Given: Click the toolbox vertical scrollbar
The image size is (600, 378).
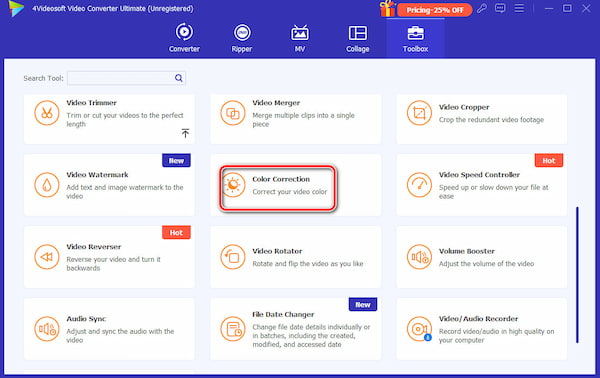Looking at the screenshot, I should [x=577, y=275].
